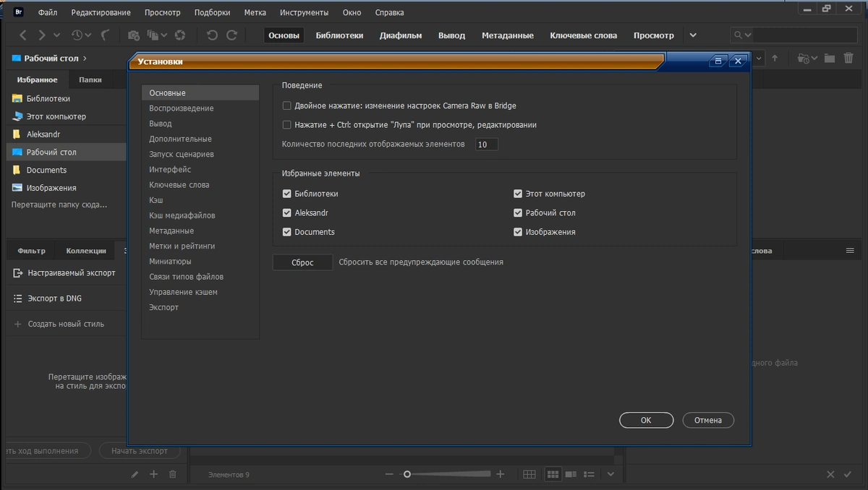The image size is (868, 490).
Task: Open the Редактирование menu
Action: click(101, 12)
